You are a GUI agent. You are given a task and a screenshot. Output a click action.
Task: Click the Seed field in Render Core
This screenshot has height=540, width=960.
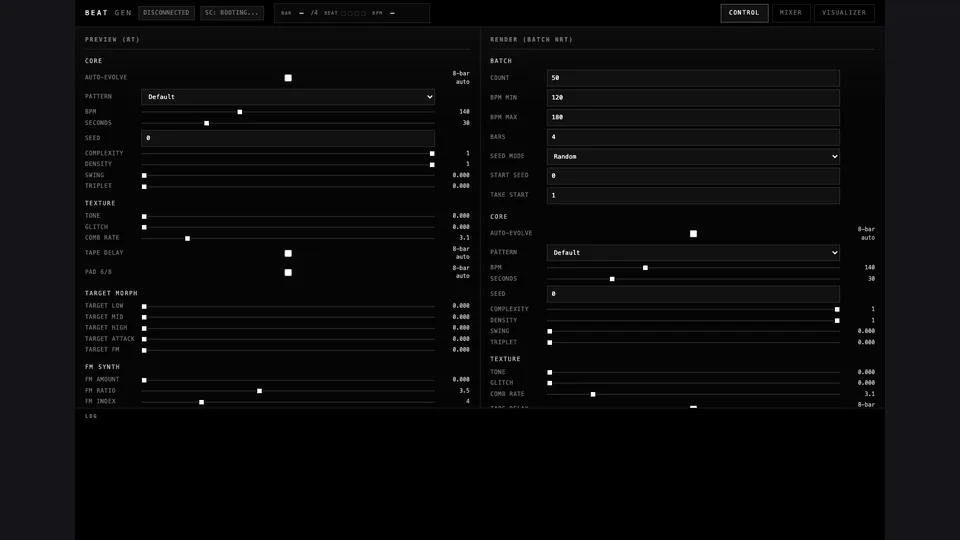pyautogui.click(x=693, y=294)
